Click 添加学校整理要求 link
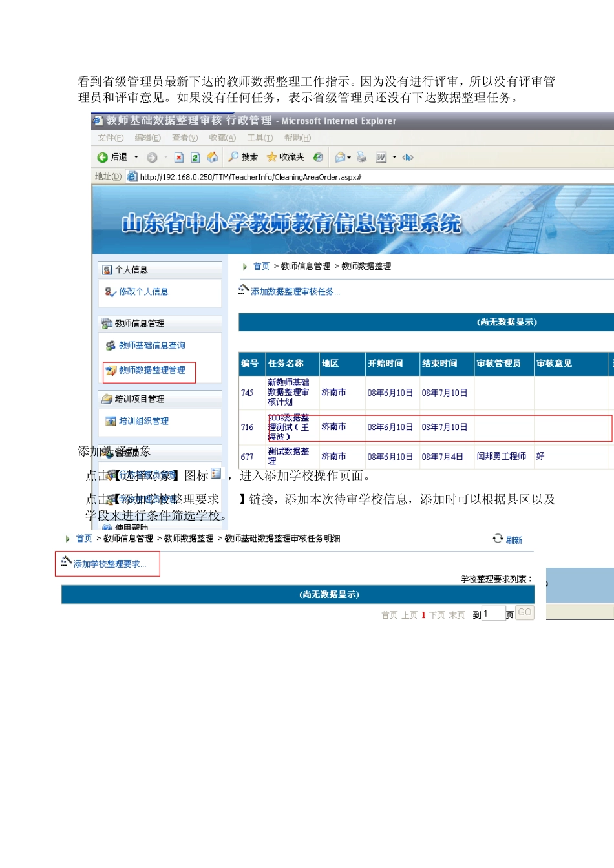Image resolution: width=614 pixels, height=868 pixels. [110, 564]
